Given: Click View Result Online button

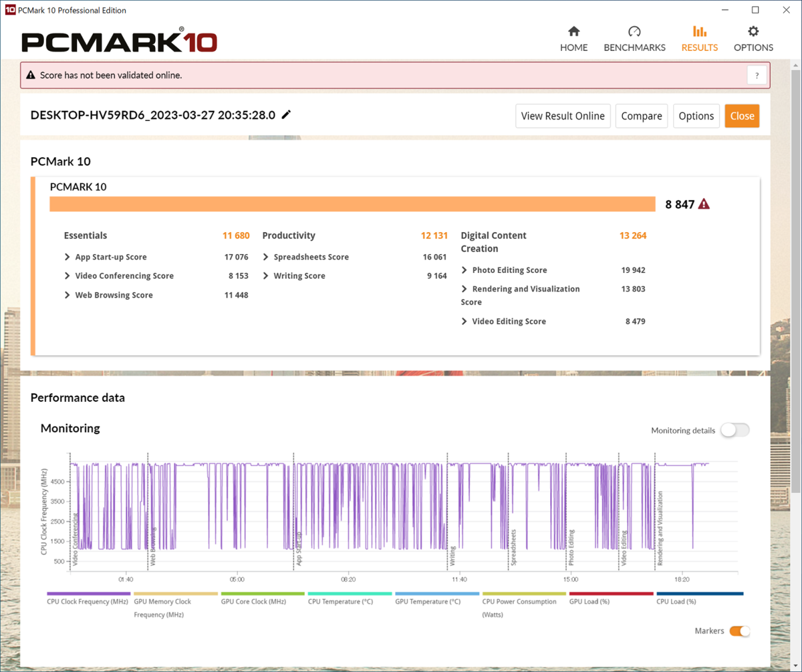Looking at the screenshot, I should 563,116.
